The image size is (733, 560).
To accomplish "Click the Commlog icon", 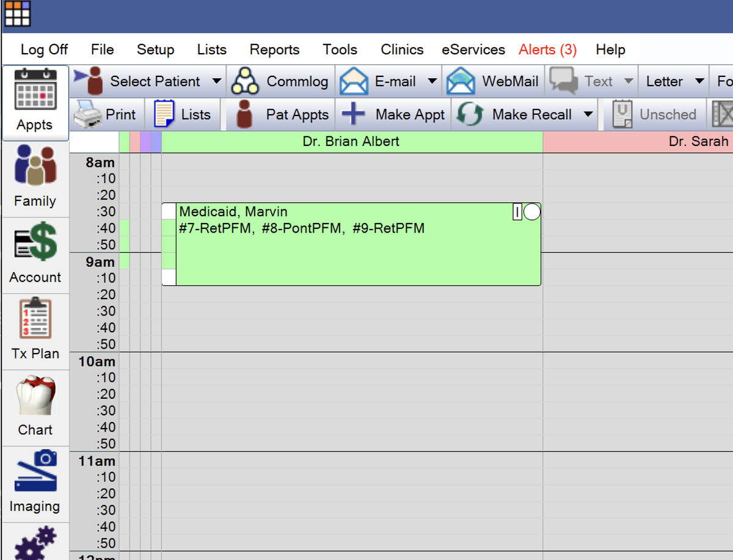I will pyautogui.click(x=245, y=81).
